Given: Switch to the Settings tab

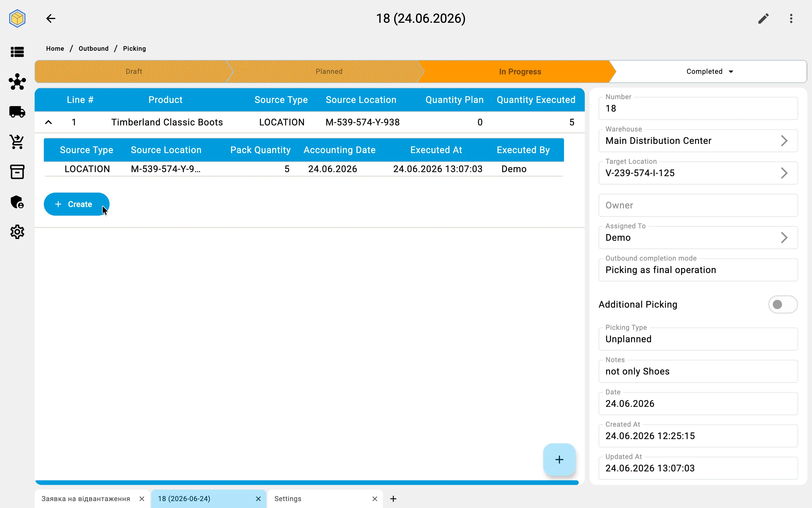Looking at the screenshot, I should pos(325,498).
